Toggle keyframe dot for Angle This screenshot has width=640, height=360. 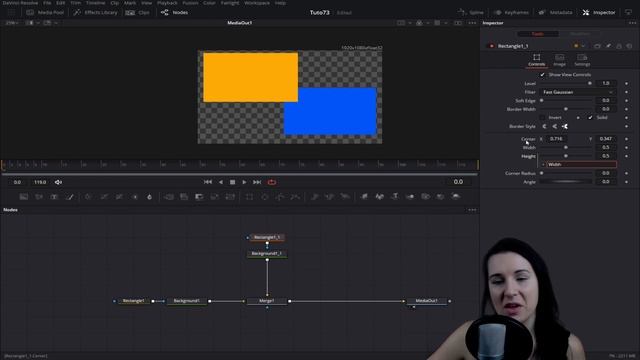pos(627,182)
